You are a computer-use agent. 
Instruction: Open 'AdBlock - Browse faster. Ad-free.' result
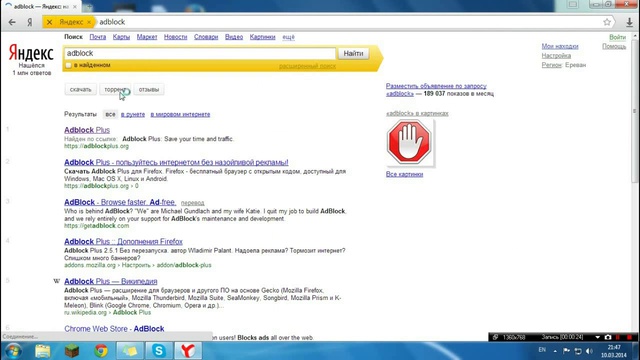(x=120, y=202)
